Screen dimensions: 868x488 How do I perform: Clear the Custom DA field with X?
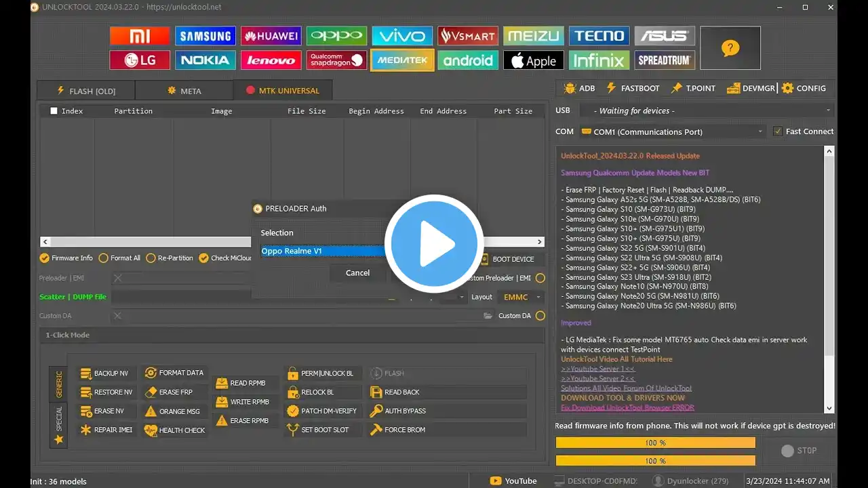coord(117,316)
